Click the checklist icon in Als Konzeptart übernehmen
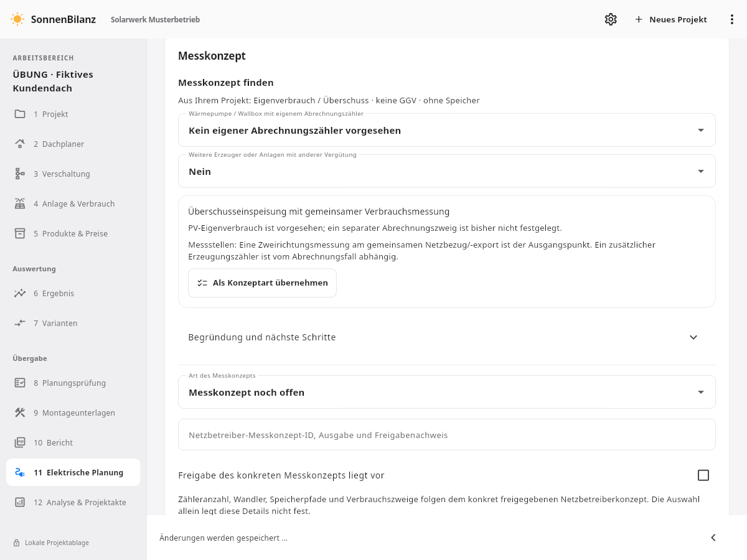The height and width of the screenshot is (560, 747). [202, 283]
